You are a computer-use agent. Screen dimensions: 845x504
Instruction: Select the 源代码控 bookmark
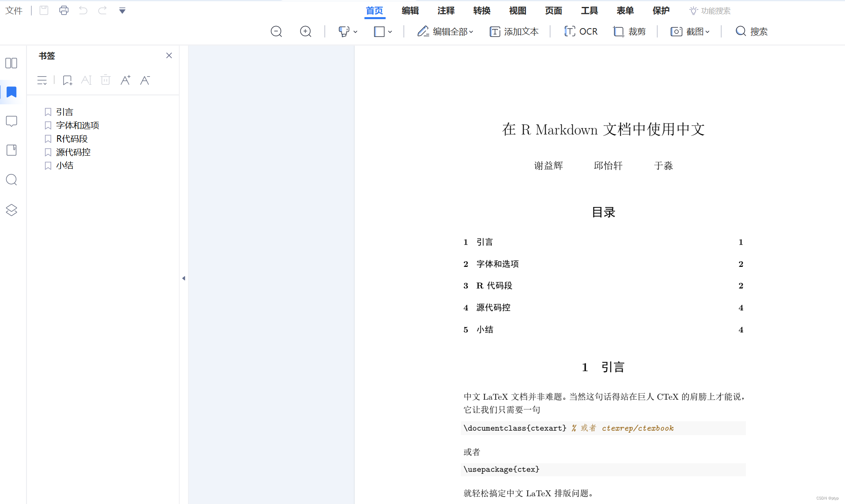(x=73, y=152)
